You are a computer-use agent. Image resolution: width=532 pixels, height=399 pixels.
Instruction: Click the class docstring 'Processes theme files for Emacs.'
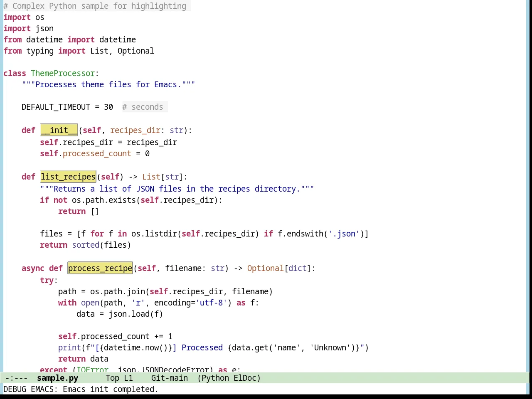[108, 84]
